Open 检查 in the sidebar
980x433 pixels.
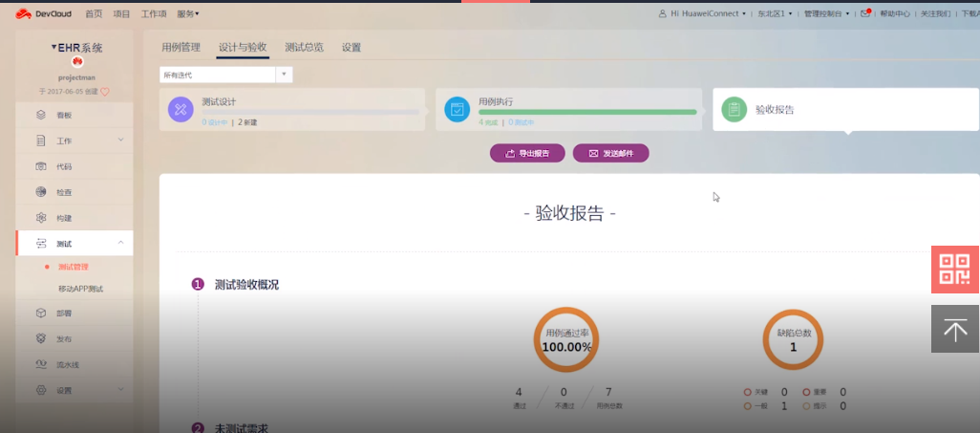point(75,192)
